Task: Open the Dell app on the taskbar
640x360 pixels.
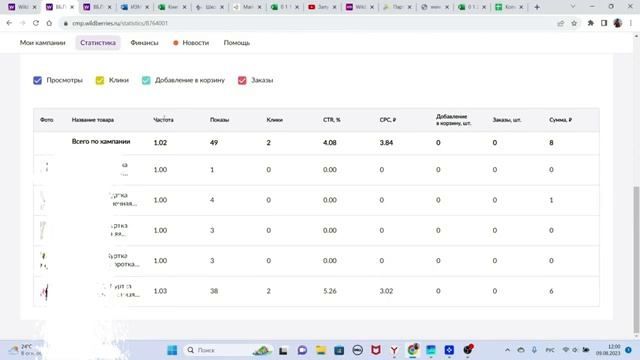Action: click(358, 350)
